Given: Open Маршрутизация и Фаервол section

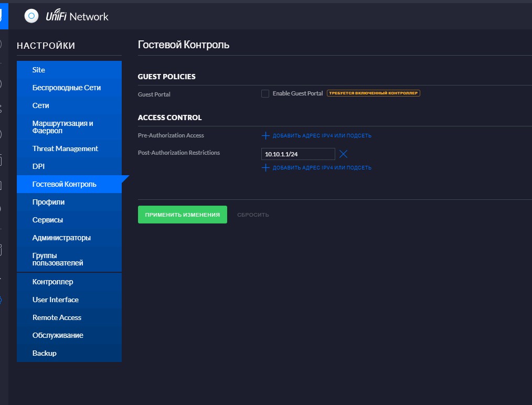Looking at the screenshot, I should (x=62, y=126).
